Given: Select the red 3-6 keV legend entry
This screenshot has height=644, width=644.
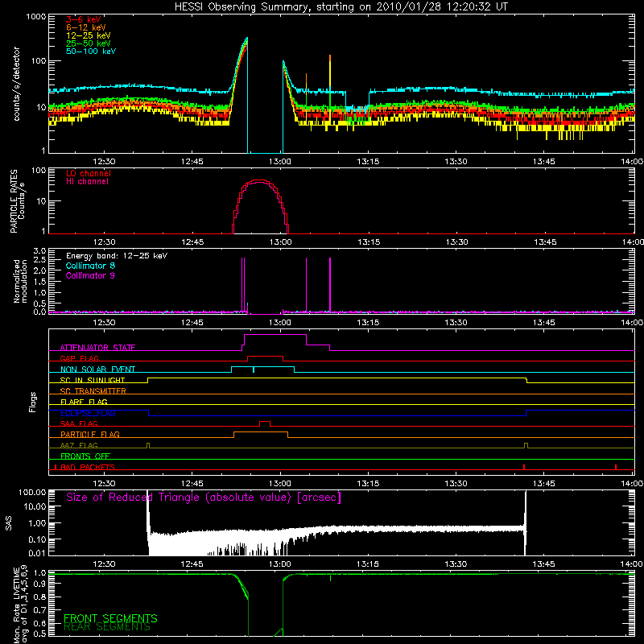Looking at the screenshot, I should [x=84, y=19].
